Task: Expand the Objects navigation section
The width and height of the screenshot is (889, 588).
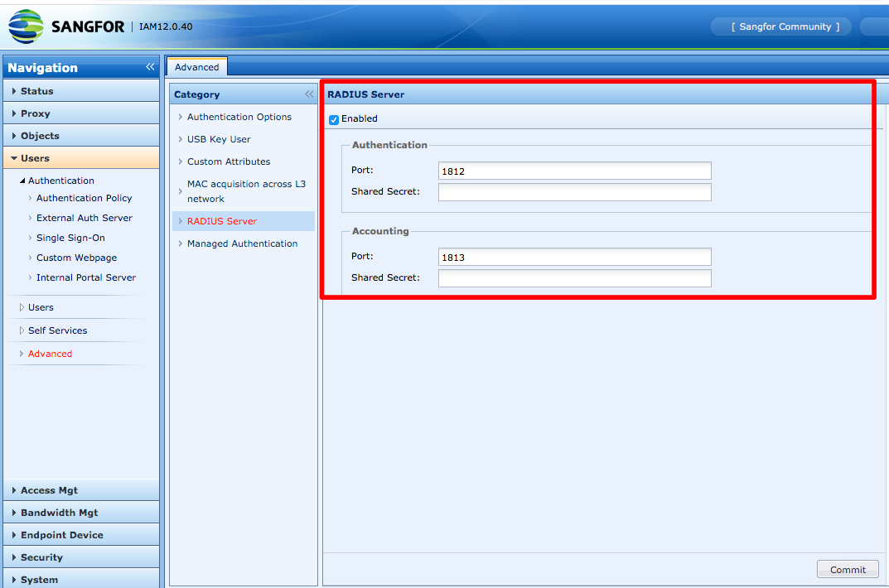Action: (x=81, y=136)
